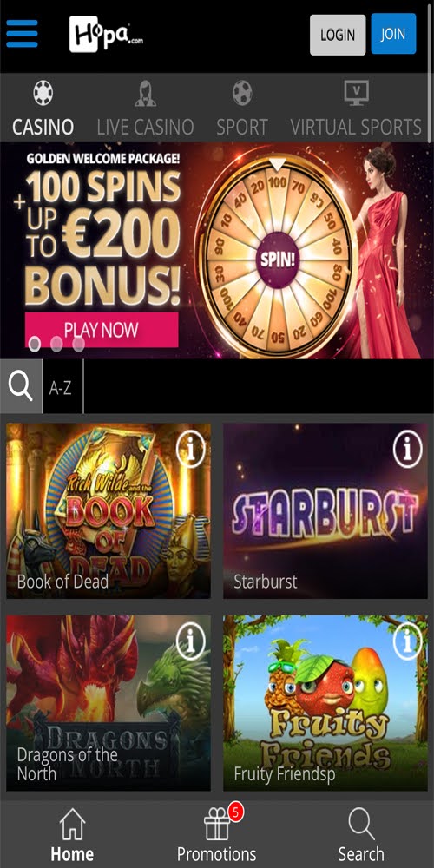The width and height of the screenshot is (434, 868).
Task: Sort games with the A-Z filter
Action: pos(62,386)
